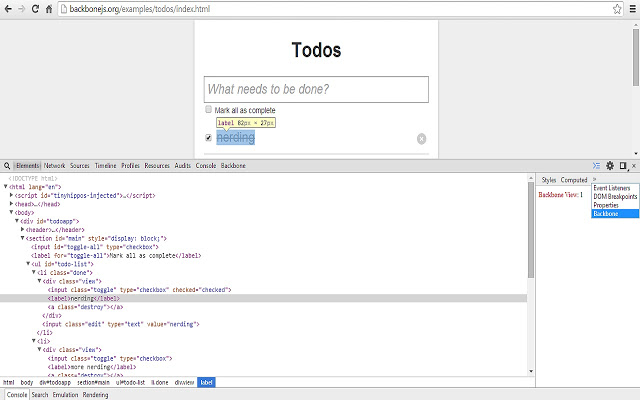Screen dimensions: 640x400
Task: Open the Emulation drawer tab
Action: pos(65,395)
